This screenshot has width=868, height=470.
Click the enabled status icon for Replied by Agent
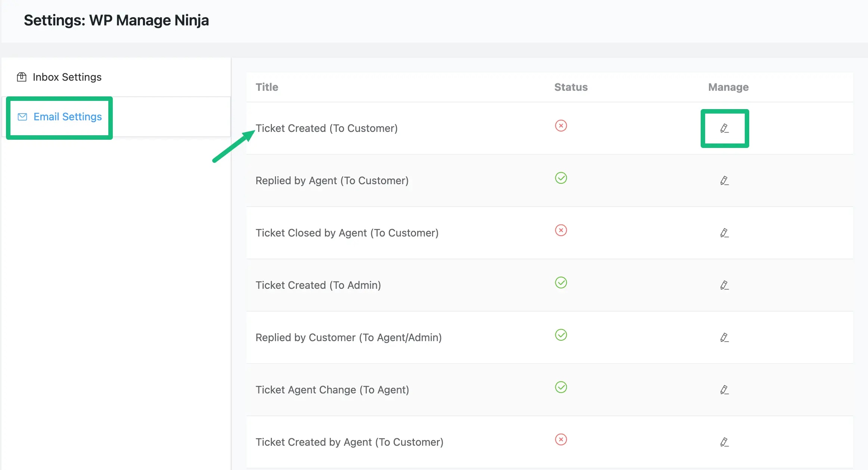coord(561,178)
